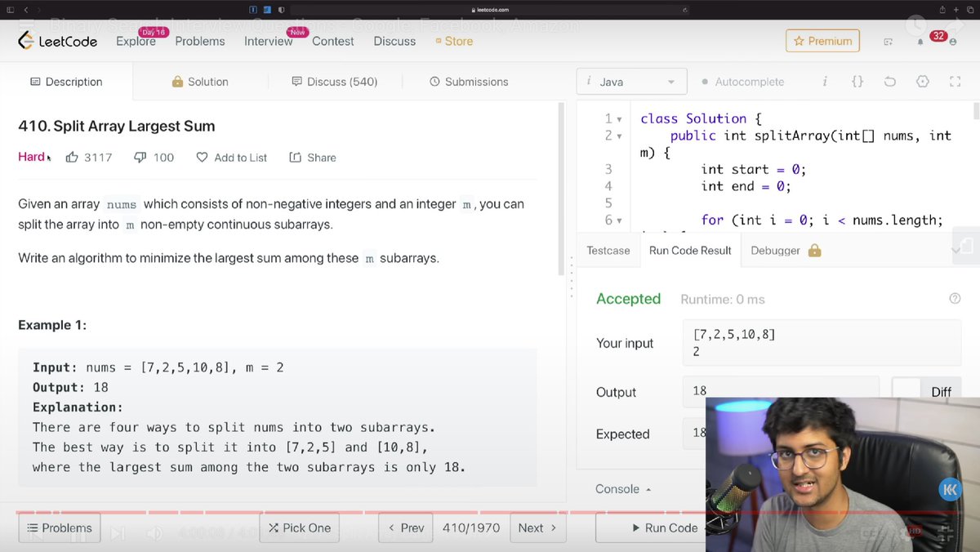The height and width of the screenshot is (552, 980).
Task: Click the LeetCode logo
Action: [57, 40]
